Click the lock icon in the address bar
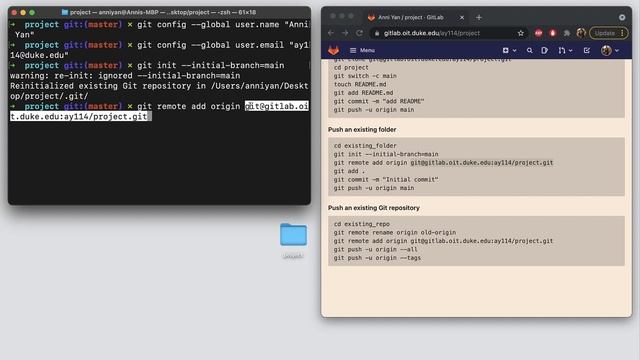Viewport: 640px width, 360px height. 377,33
